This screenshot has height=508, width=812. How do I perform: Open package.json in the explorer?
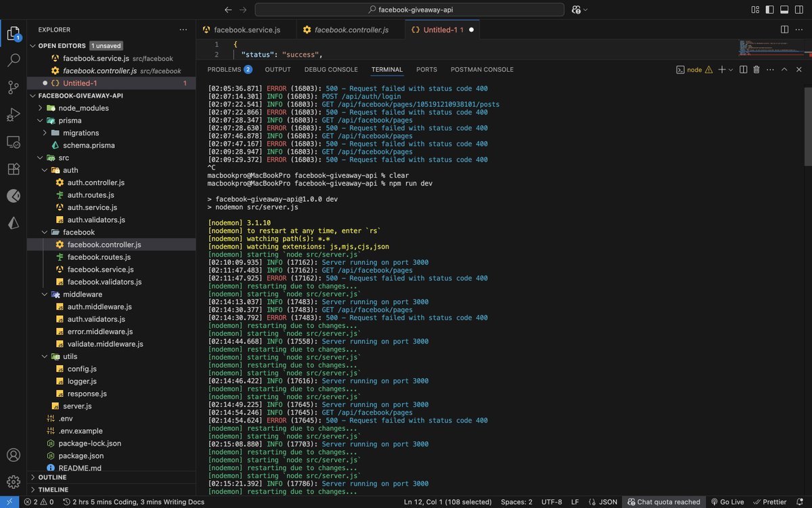click(x=81, y=456)
